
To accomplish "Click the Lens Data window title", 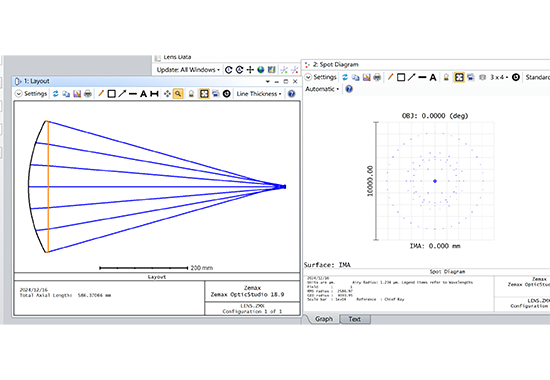I will pyautogui.click(x=177, y=57).
